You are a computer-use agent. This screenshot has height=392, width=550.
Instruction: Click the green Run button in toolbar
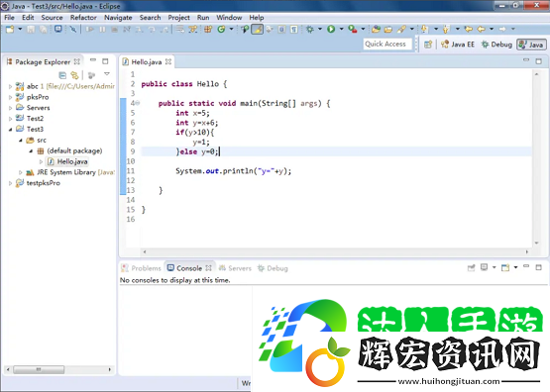click(x=331, y=29)
